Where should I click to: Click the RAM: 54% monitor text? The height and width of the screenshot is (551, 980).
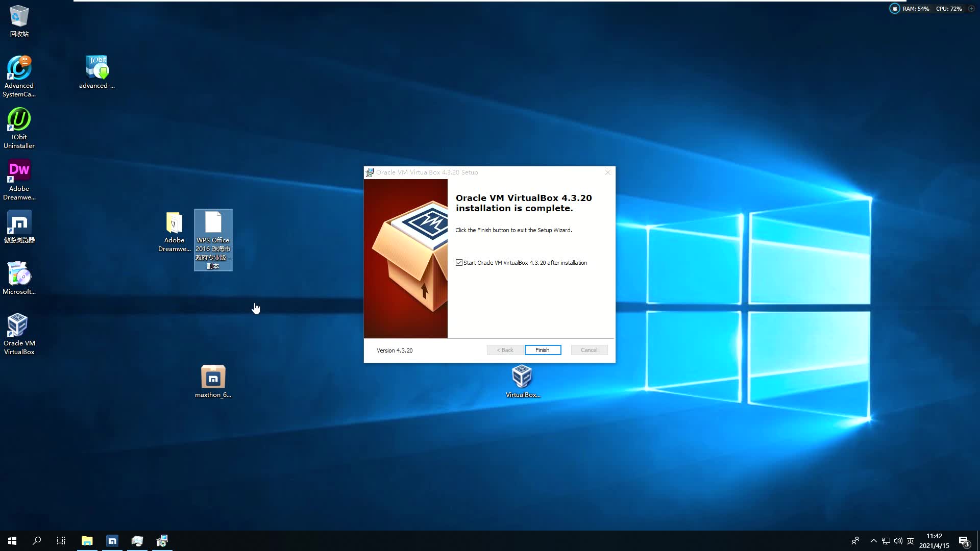pyautogui.click(x=916, y=9)
